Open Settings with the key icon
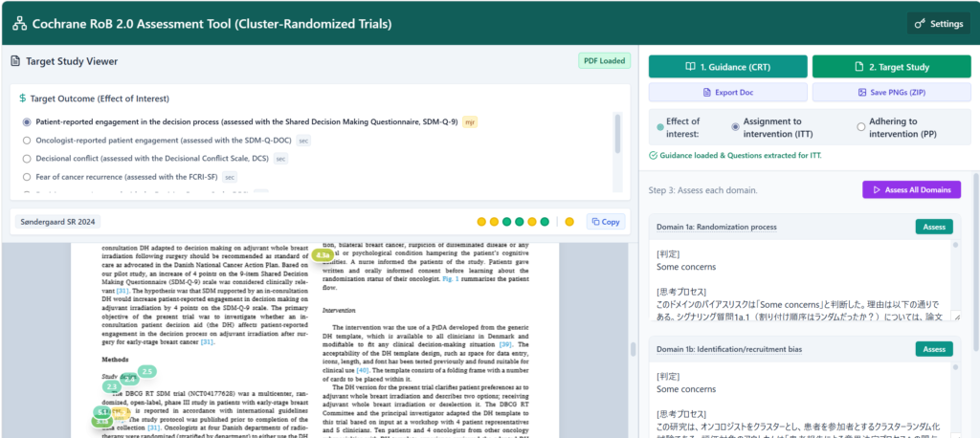This screenshot has width=980, height=438. (x=937, y=23)
